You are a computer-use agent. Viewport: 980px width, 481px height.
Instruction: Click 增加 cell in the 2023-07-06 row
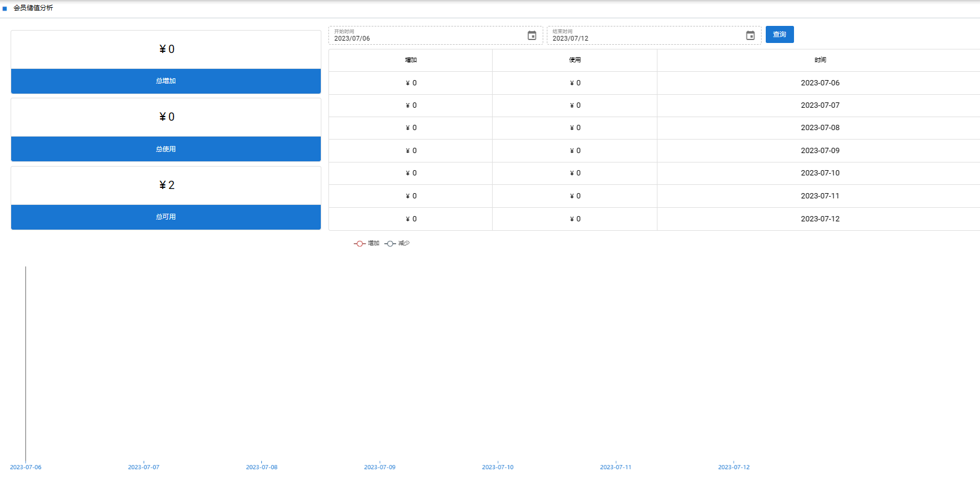click(x=411, y=83)
